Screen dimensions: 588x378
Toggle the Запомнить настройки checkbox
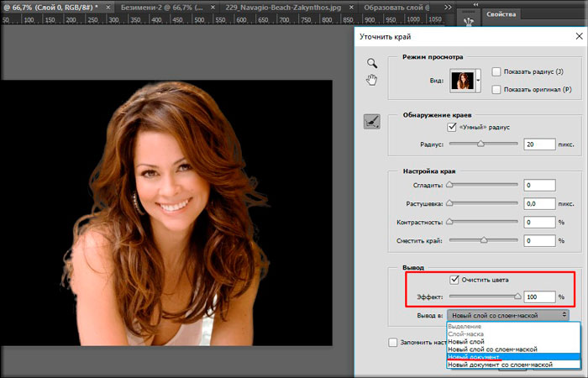[393, 343]
